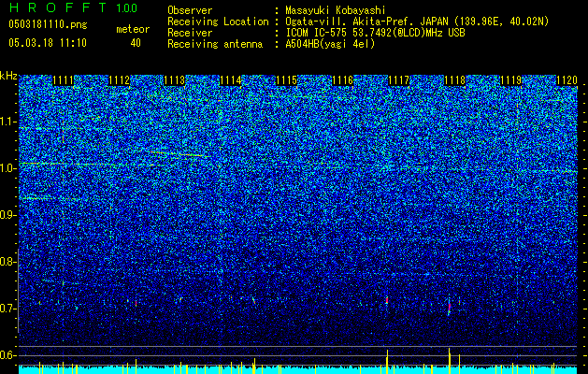Image resolution: width=588 pixels, height=374 pixels.
Task: Click the 1113 time marker
Action: pos(175,80)
